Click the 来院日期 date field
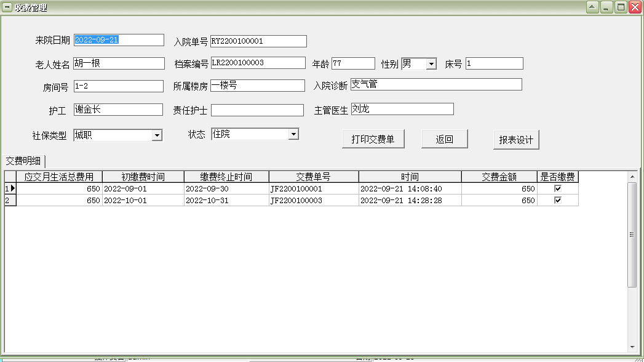The height and width of the screenshot is (362, 644). (119, 40)
